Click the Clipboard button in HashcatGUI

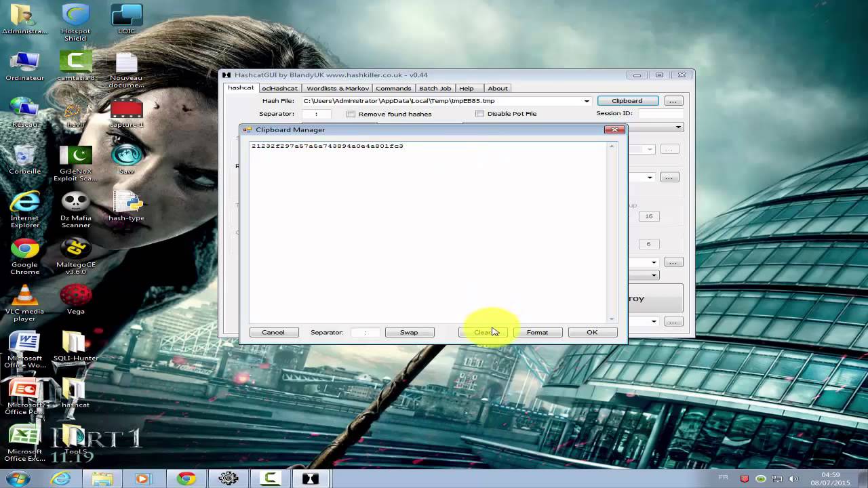(x=627, y=101)
